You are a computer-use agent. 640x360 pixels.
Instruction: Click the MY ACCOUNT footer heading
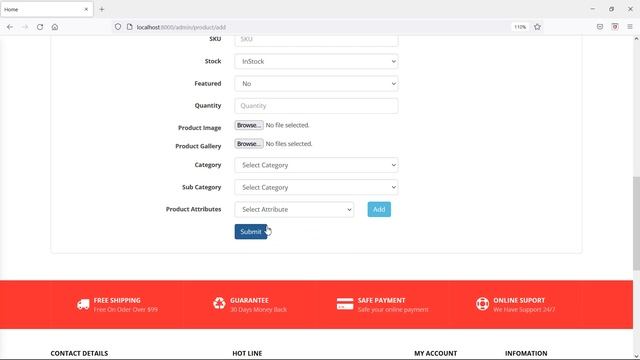pyautogui.click(x=436, y=353)
